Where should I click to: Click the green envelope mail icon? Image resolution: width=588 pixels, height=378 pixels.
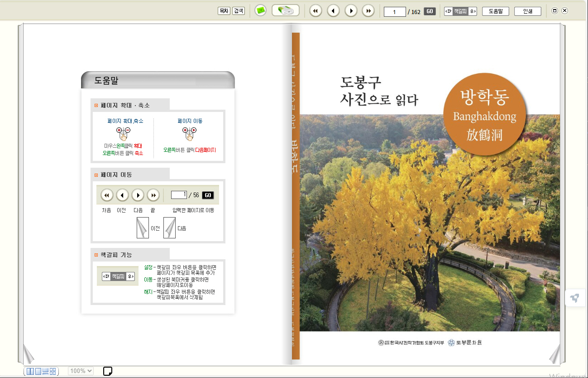coord(260,10)
